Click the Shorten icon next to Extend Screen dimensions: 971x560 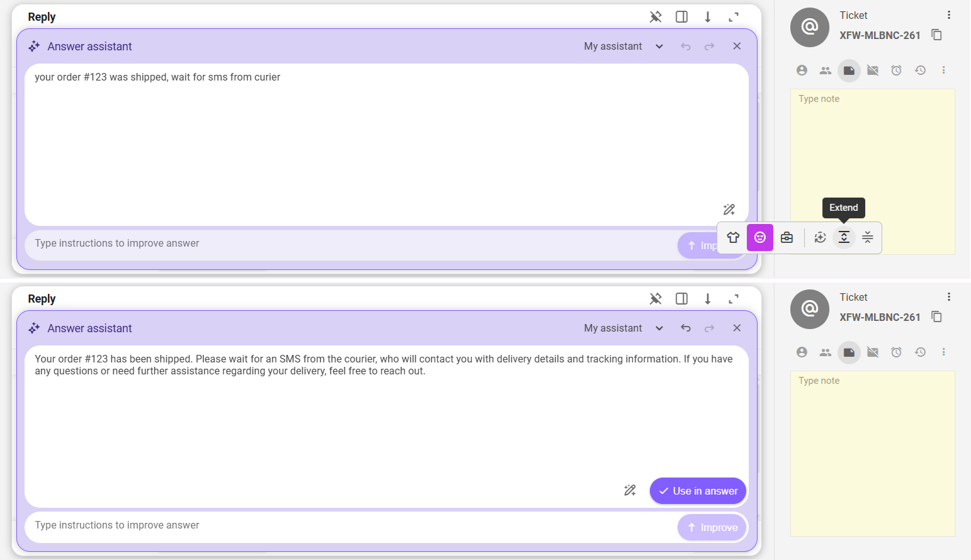pos(868,237)
